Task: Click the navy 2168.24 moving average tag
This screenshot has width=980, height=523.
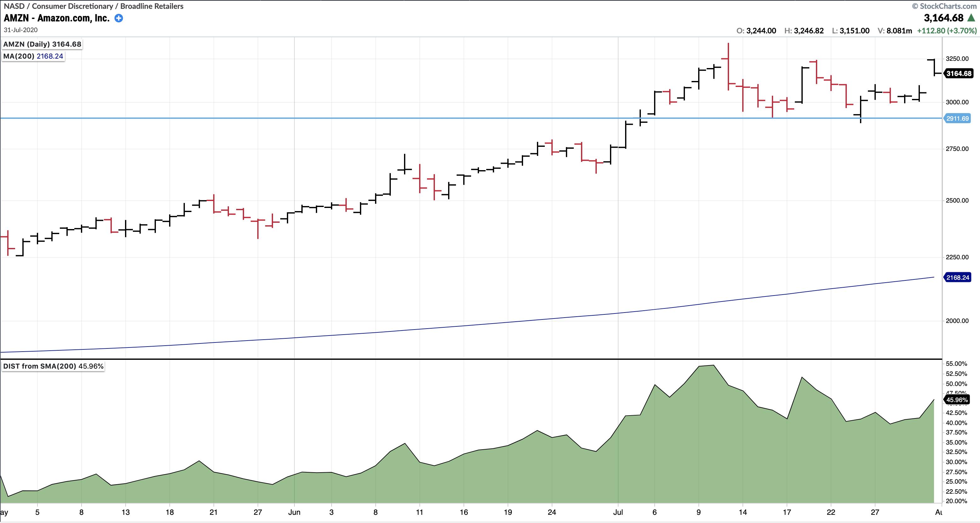Action: click(x=957, y=278)
